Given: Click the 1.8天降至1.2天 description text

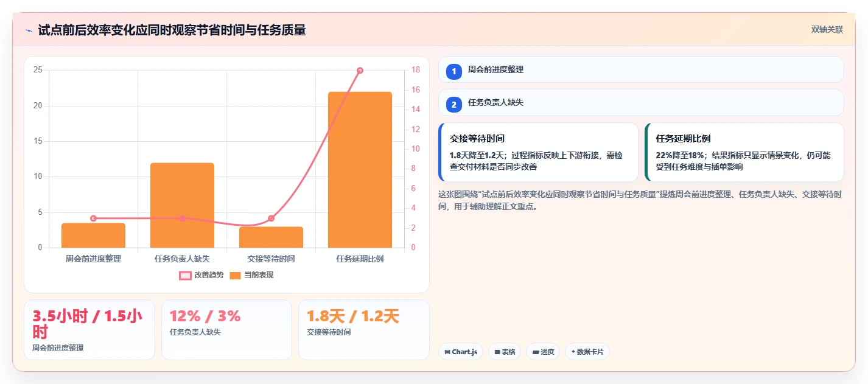Looking at the screenshot, I should (536, 161).
